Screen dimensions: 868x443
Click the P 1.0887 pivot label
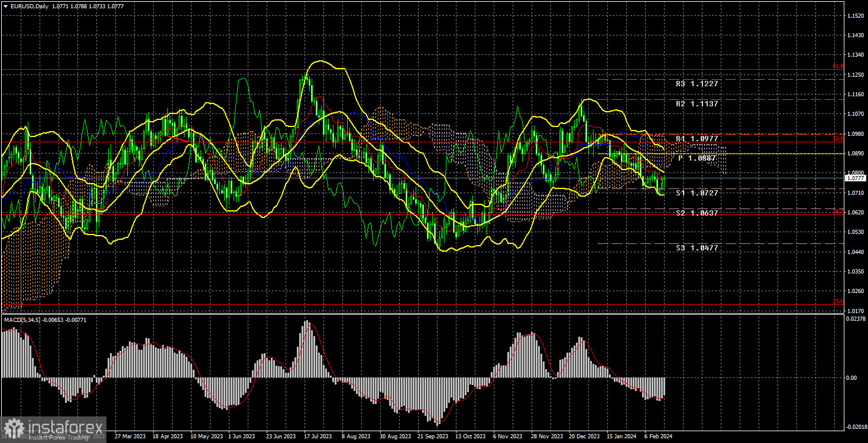pos(697,158)
